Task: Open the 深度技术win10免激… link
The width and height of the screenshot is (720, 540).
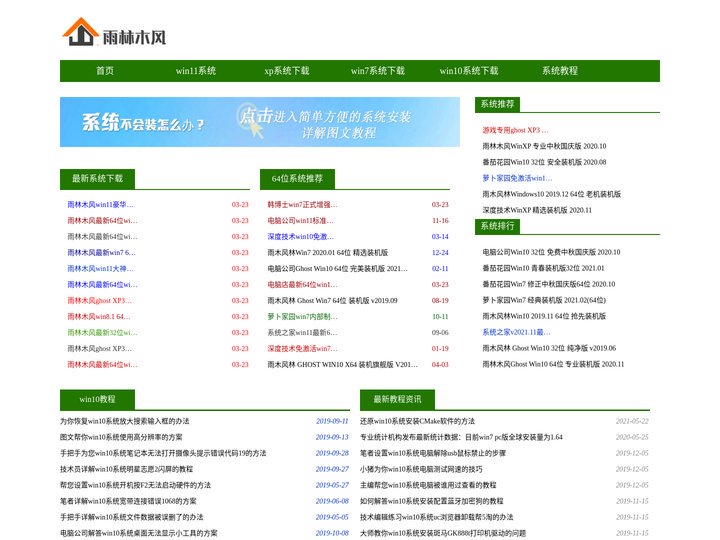Action: pos(300,236)
